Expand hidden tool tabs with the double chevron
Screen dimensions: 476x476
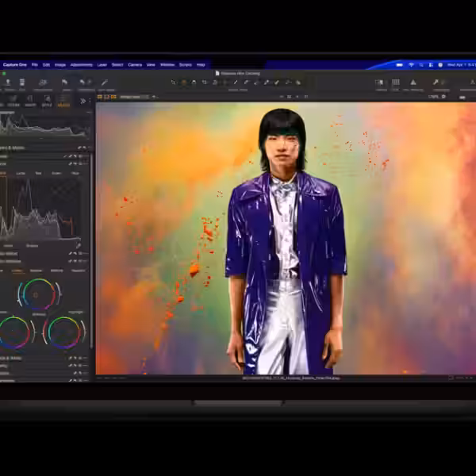(x=83, y=101)
